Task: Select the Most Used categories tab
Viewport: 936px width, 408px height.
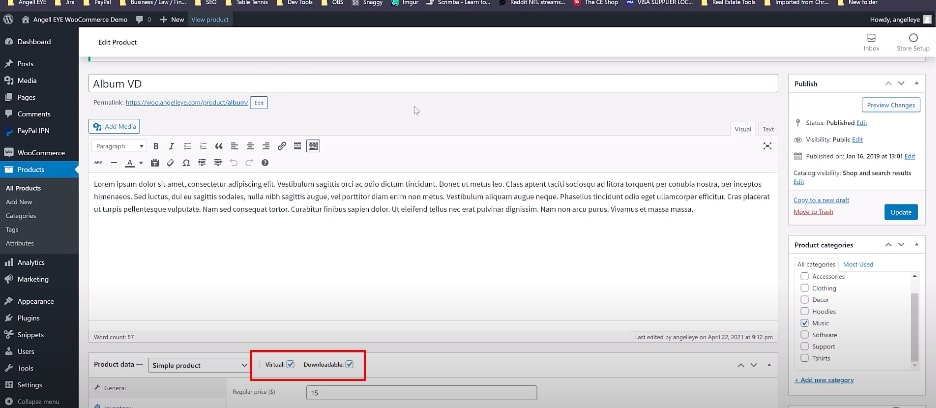Action: [858, 264]
